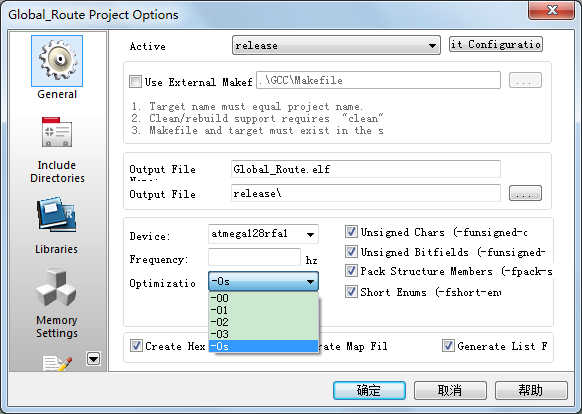Untick the Short Enums checkbox
This screenshot has height=414, width=582.
(351, 291)
